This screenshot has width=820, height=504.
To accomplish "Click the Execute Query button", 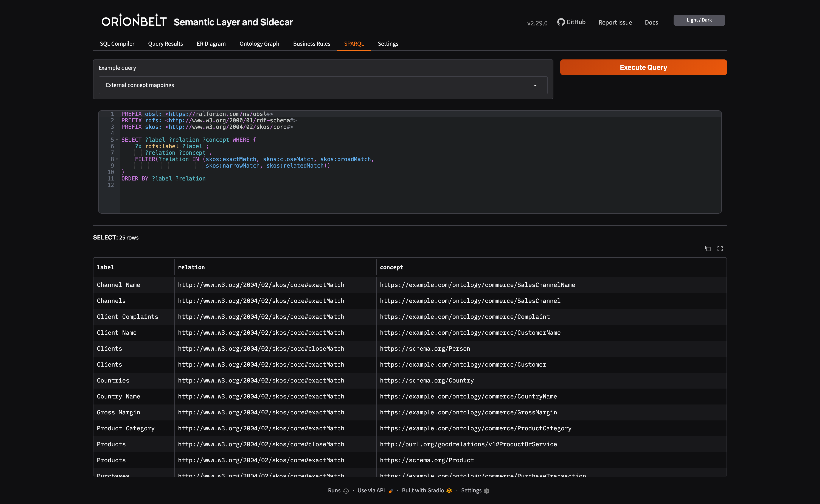I will (x=643, y=67).
